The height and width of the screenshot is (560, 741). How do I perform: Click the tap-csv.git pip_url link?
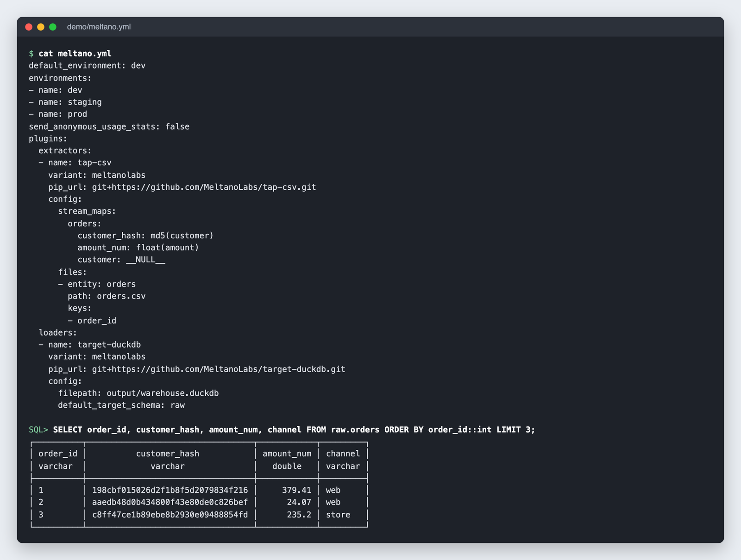click(x=204, y=187)
